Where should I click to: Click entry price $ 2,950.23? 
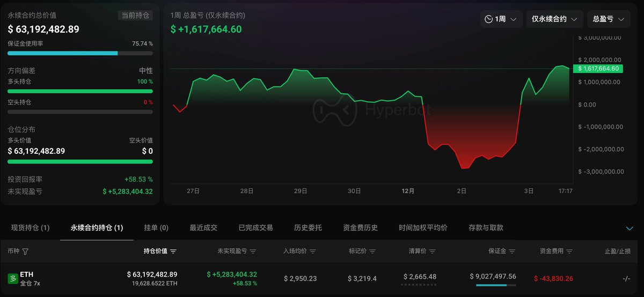pyautogui.click(x=300, y=278)
